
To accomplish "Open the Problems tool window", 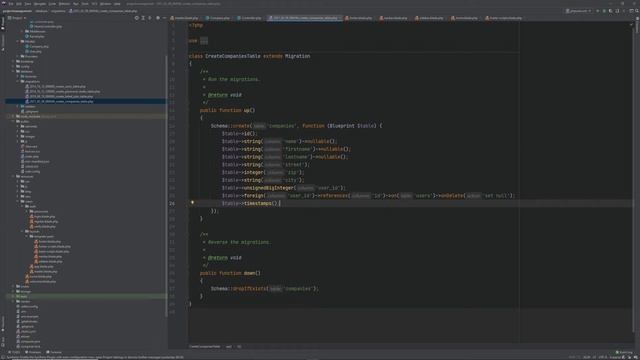I will pos(33,352).
